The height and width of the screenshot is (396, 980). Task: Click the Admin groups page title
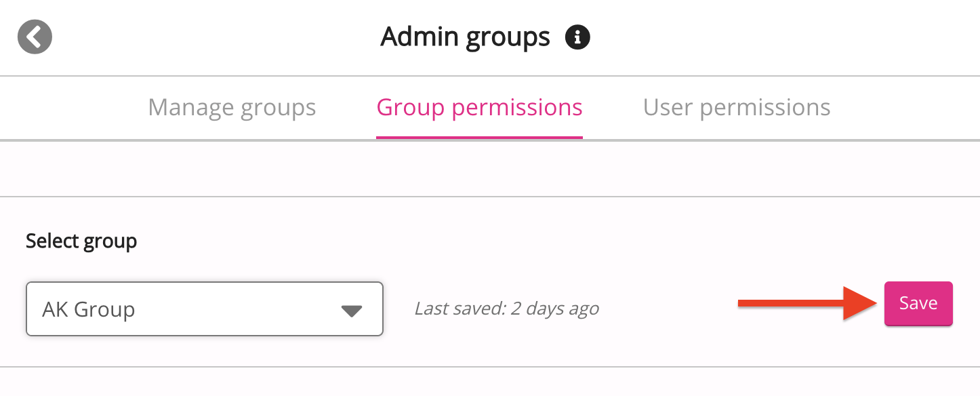point(466,37)
